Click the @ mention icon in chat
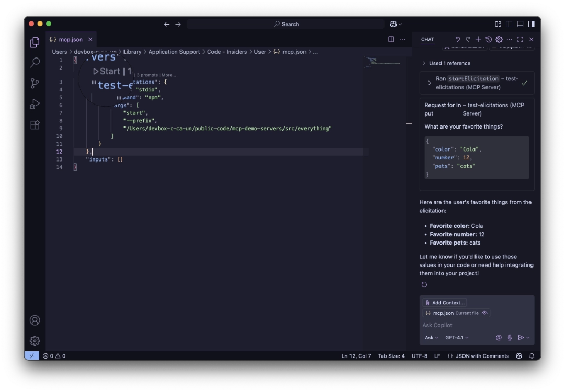Image resolution: width=565 pixels, height=392 pixels. coord(499,337)
